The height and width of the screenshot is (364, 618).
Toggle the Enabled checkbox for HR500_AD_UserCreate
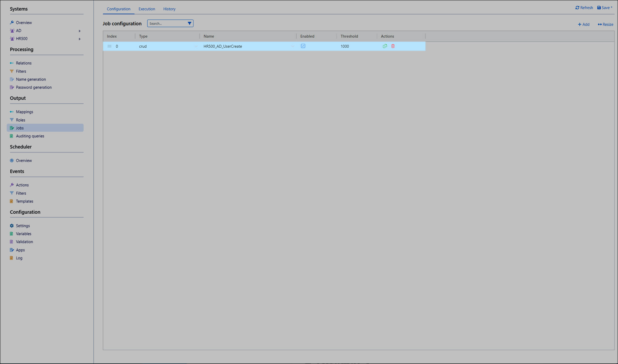303,46
